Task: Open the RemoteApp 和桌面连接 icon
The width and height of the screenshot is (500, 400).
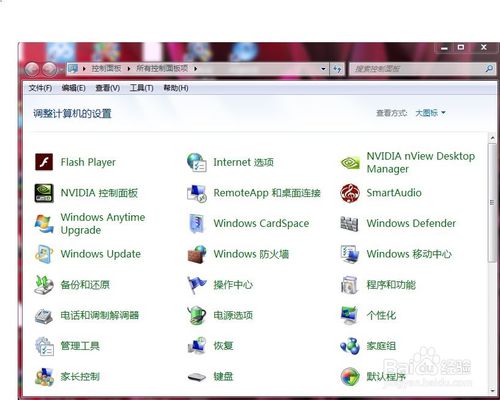Action: 197,193
